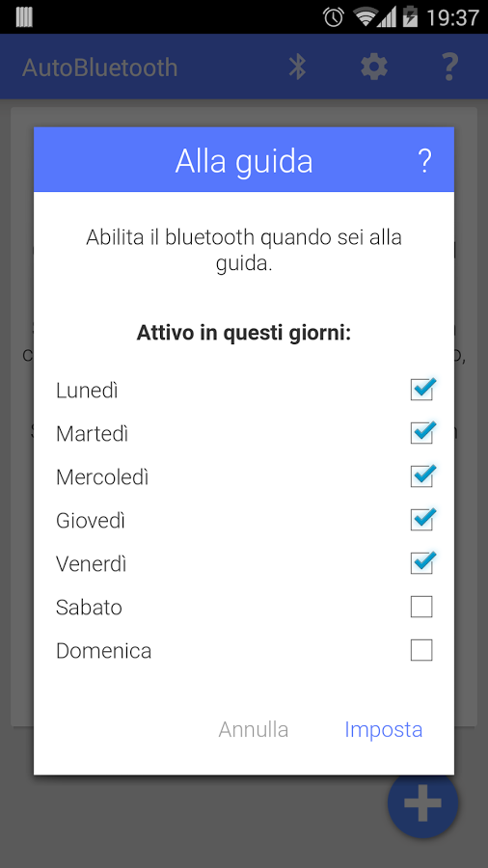The width and height of the screenshot is (488, 868).
Task: Enable the Sabato checkbox
Action: click(421, 607)
